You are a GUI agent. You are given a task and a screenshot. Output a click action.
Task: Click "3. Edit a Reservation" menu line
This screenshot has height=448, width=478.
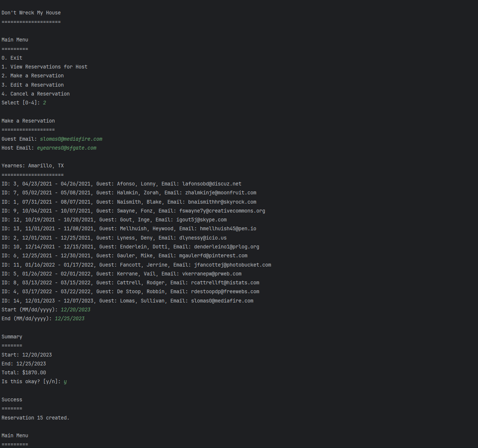pyautogui.click(x=33, y=85)
